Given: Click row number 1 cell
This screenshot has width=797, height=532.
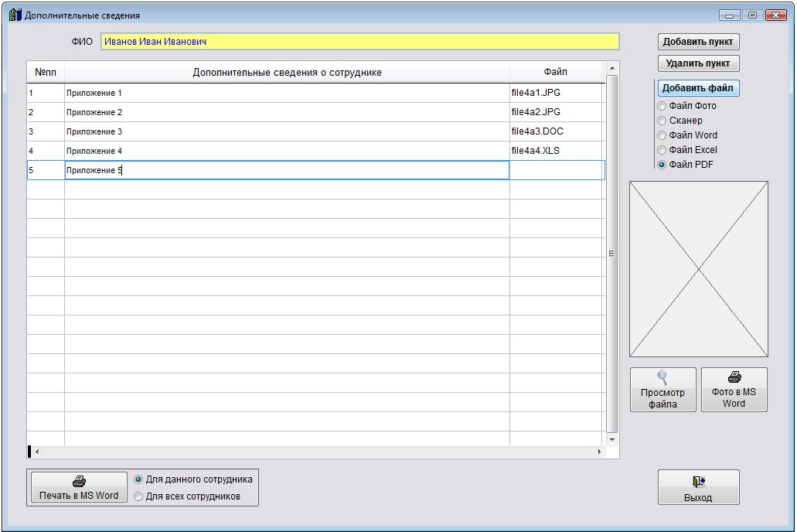Looking at the screenshot, I should 46,93.
